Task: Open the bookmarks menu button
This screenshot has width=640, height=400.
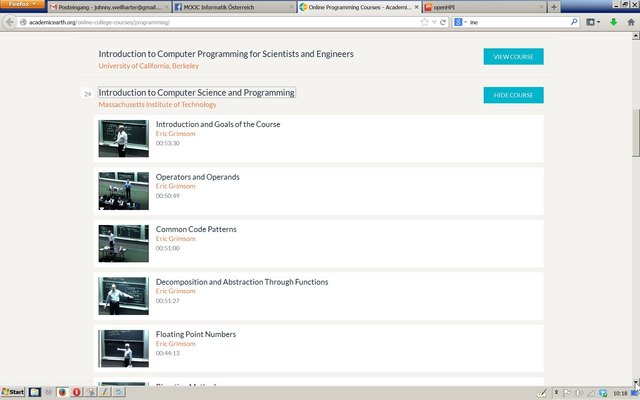Action: click(x=593, y=22)
